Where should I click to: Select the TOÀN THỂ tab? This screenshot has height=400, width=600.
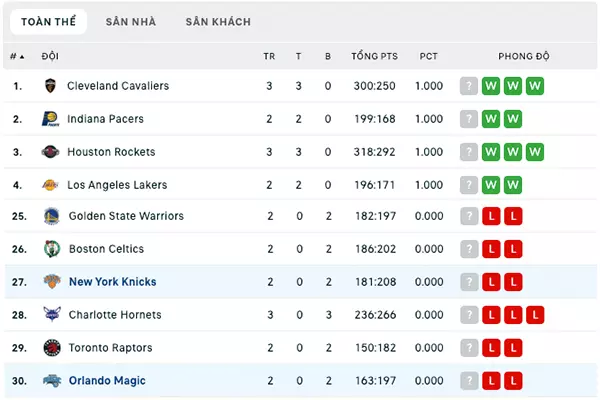(49, 22)
